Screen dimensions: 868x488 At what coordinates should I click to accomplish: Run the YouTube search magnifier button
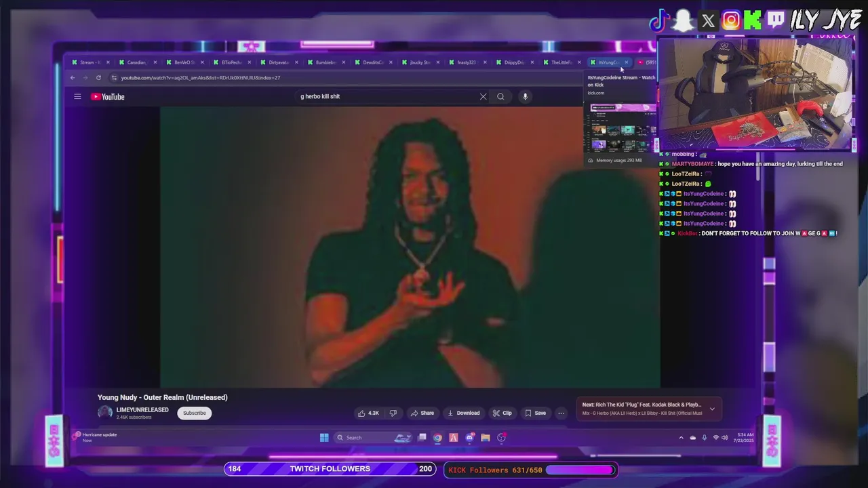click(500, 96)
